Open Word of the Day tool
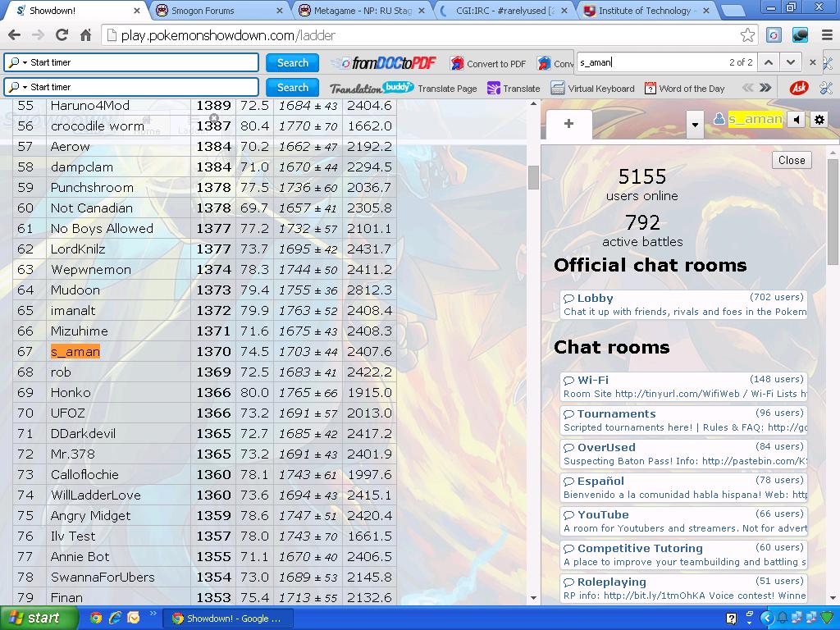Image resolution: width=840 pixels, height=630 pixels. point(684,88)
